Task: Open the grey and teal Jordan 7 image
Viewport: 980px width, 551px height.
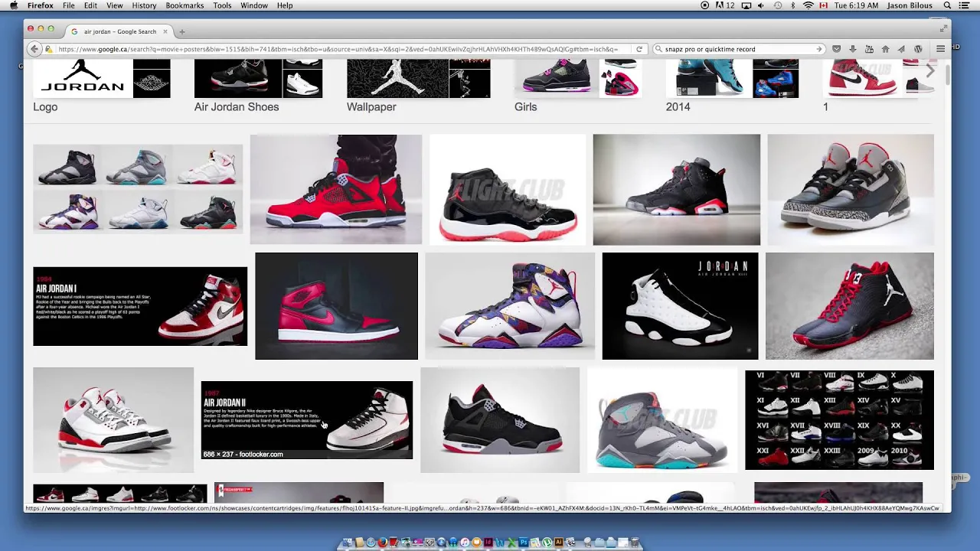Action: [662, 420]
